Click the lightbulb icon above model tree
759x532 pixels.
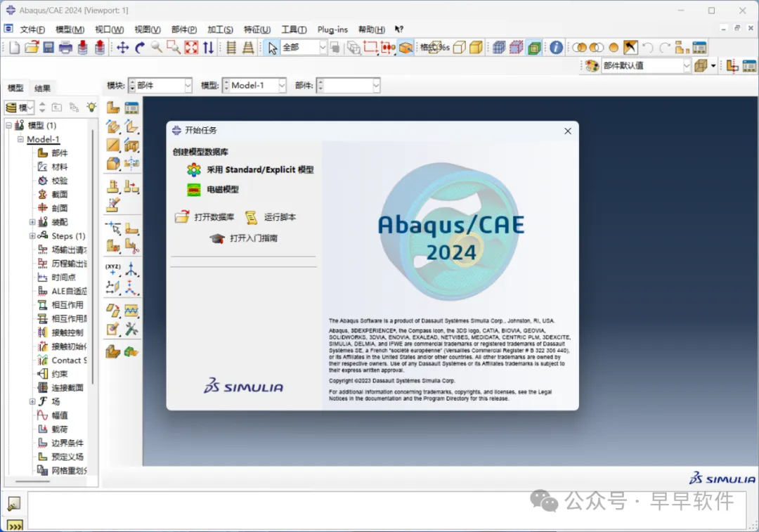[91, 107]
